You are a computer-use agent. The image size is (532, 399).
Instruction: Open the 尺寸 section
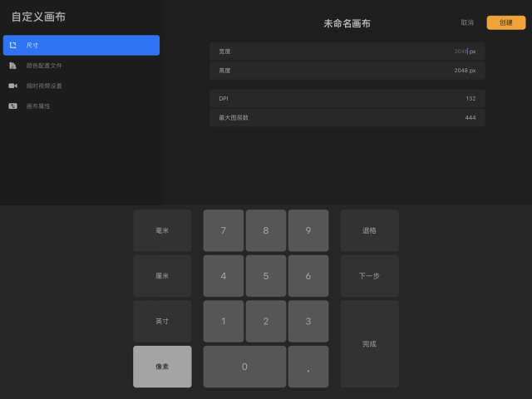point(81,45)
